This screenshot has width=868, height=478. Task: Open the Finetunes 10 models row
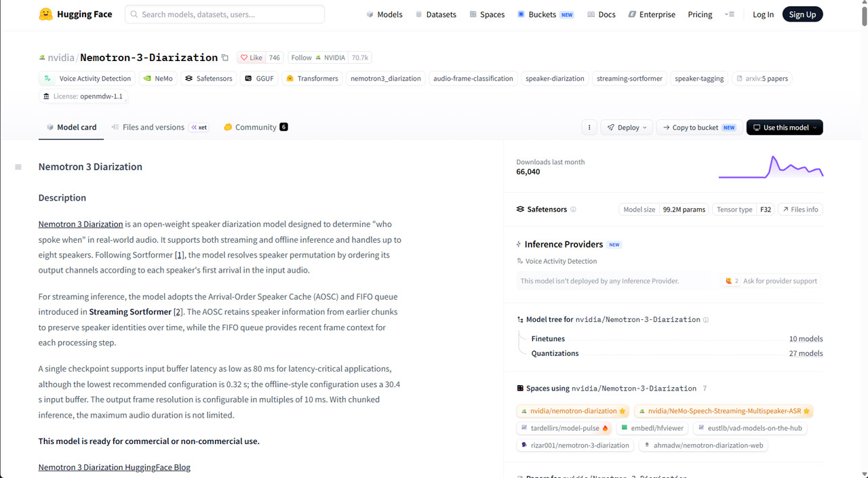click(x=671, y=338)
